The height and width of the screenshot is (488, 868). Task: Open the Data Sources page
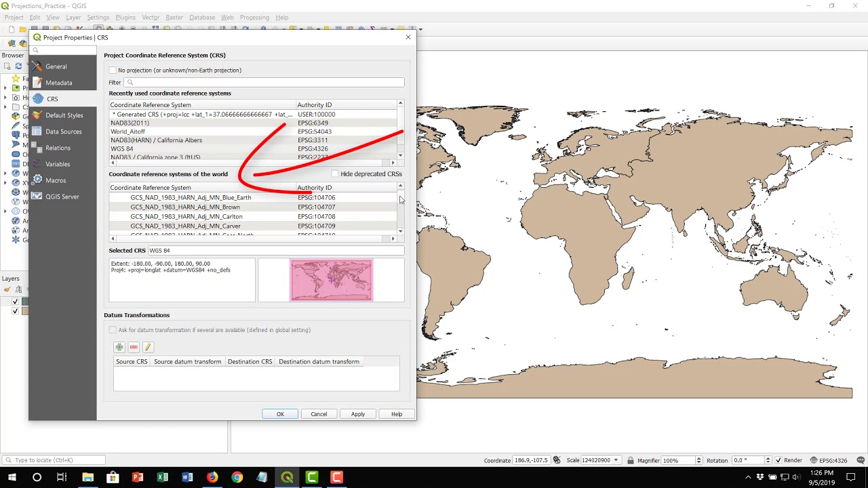[x=63, y=131]
